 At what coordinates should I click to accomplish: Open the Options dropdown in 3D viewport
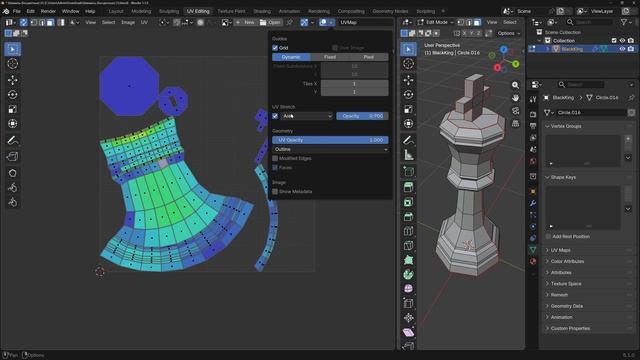(x=509, y=33)
